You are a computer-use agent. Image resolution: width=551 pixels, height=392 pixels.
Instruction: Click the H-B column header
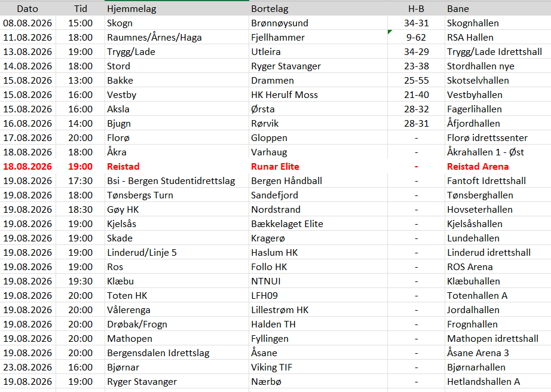tap(416, 8)
